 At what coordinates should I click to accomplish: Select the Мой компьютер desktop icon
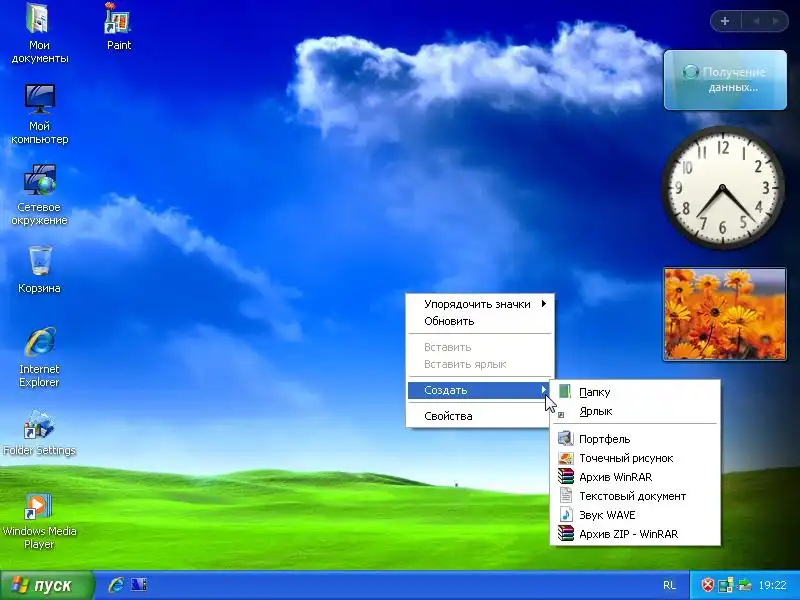39,114
